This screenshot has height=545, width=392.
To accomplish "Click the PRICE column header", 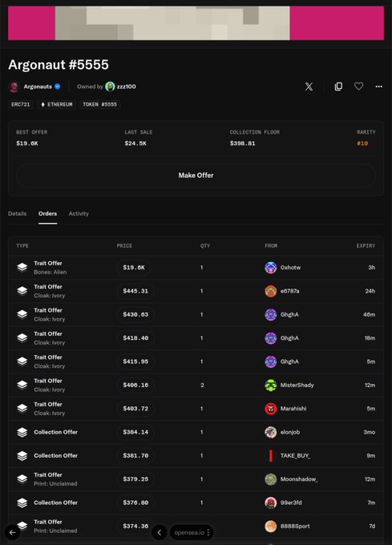I will 124,246.
